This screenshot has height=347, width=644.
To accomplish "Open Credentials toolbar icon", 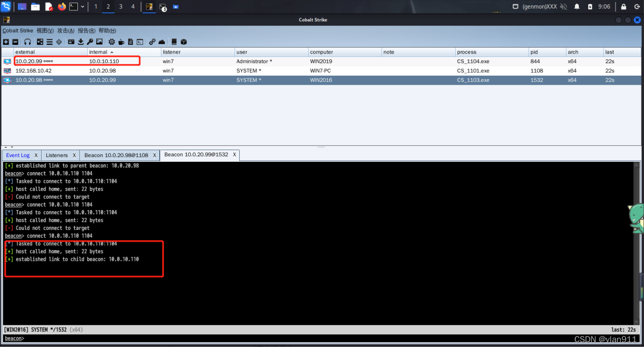I will click(x=71, y=42).
